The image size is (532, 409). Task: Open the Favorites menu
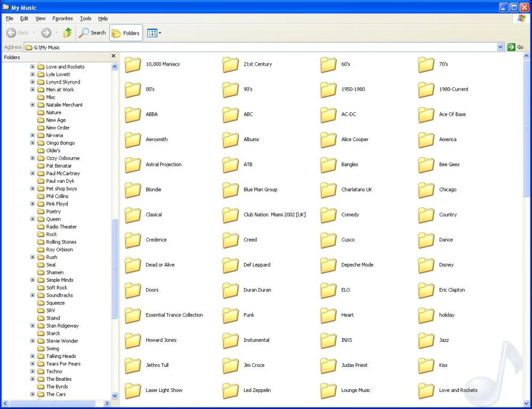click(x=62, y=18)
